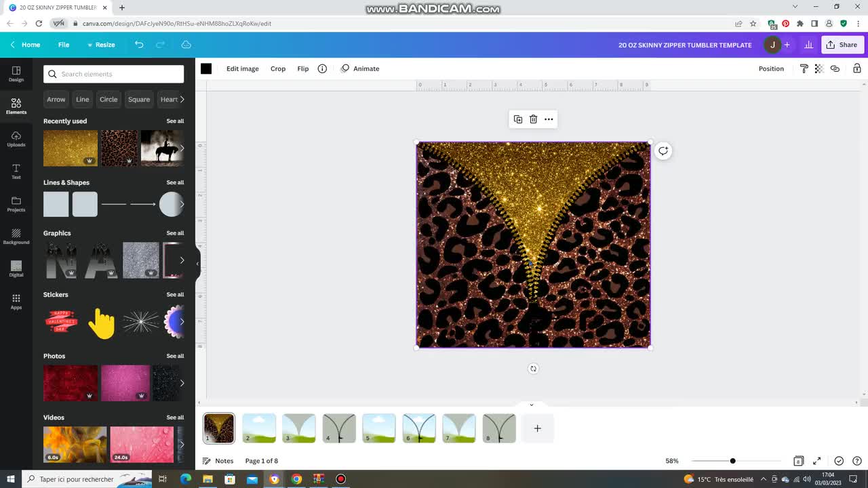Image resolution: width=868 pixels, height=488 pixels.
Task: Open the transparency checkerboard icon
Action: 819,68
